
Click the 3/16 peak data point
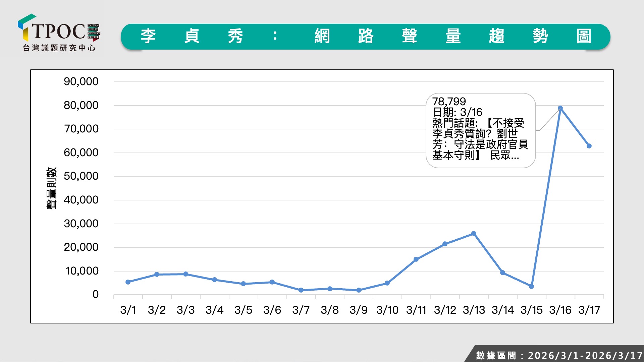click(x=560, y=108)
